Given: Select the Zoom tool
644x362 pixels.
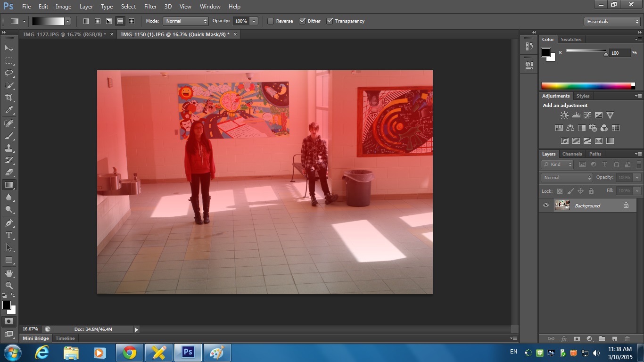Looking at the screenshot, I should coord(9,286).
